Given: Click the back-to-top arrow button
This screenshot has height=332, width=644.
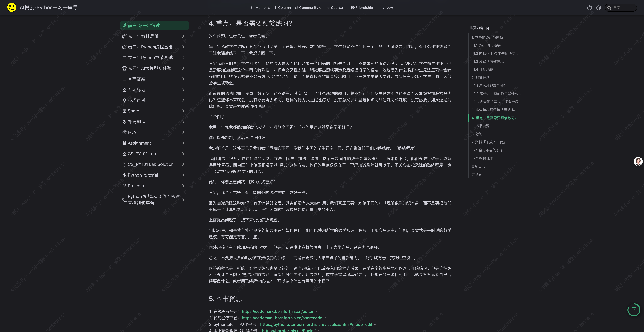Looking at the screenshot, I should tap(634, 310).
